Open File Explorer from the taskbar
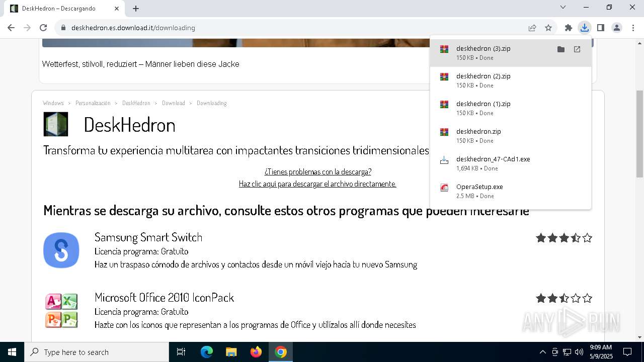 click(231, 352)
